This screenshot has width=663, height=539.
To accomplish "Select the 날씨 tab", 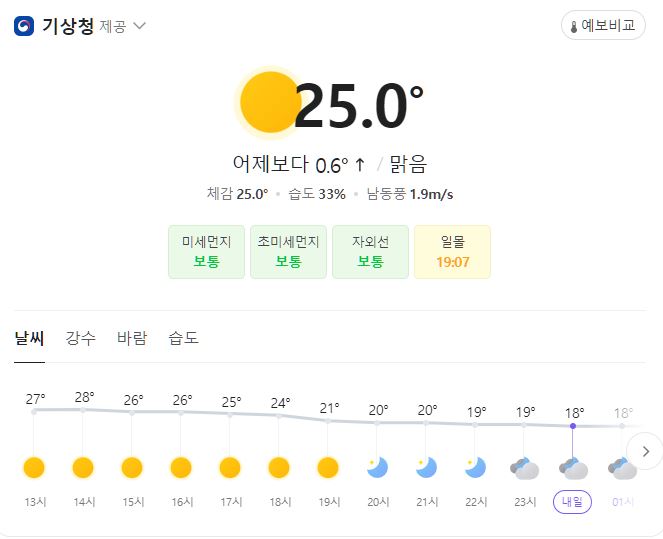I will coord(29,338).
